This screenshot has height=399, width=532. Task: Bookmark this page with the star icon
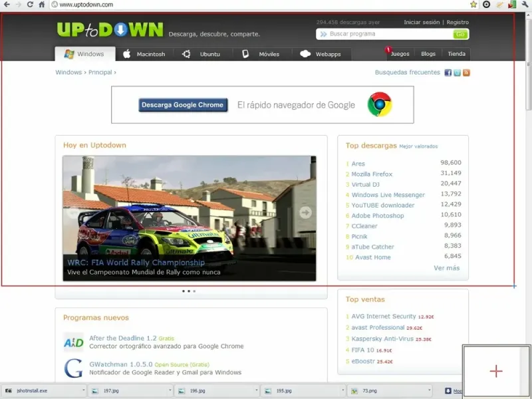(473, 5)
